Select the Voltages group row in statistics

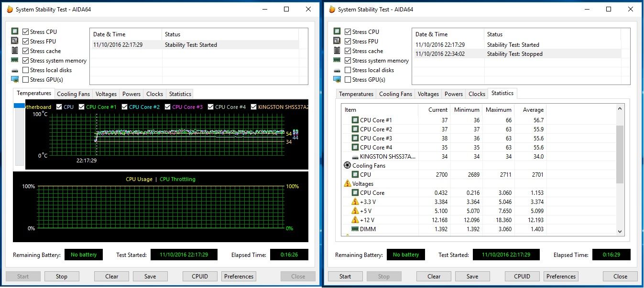pyautogui.click(x=363, y=184)
